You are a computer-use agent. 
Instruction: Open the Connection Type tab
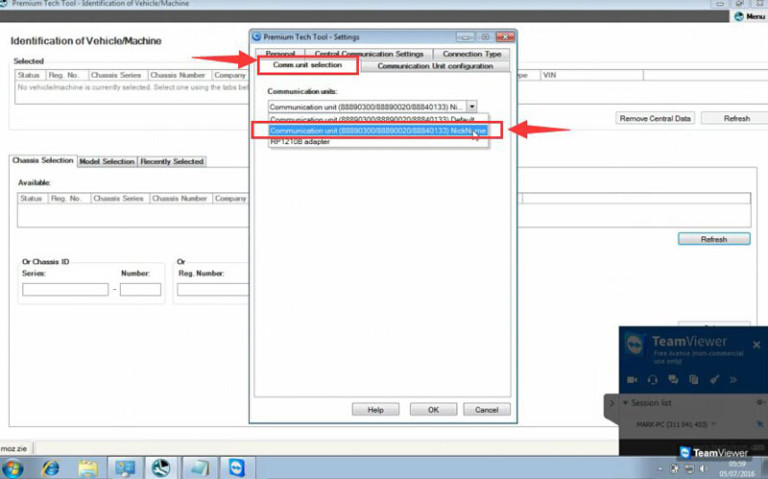[472, 54]
